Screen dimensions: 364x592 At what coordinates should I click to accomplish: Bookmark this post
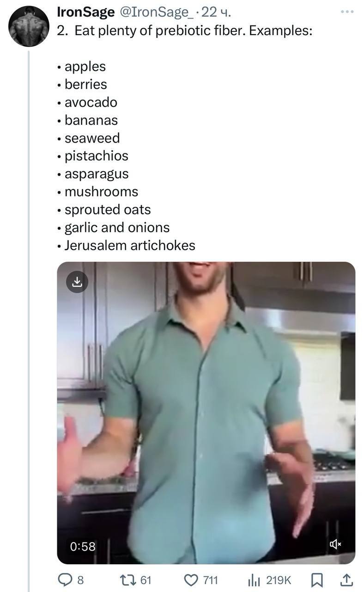pyautogui.click(x=317, y=580)
